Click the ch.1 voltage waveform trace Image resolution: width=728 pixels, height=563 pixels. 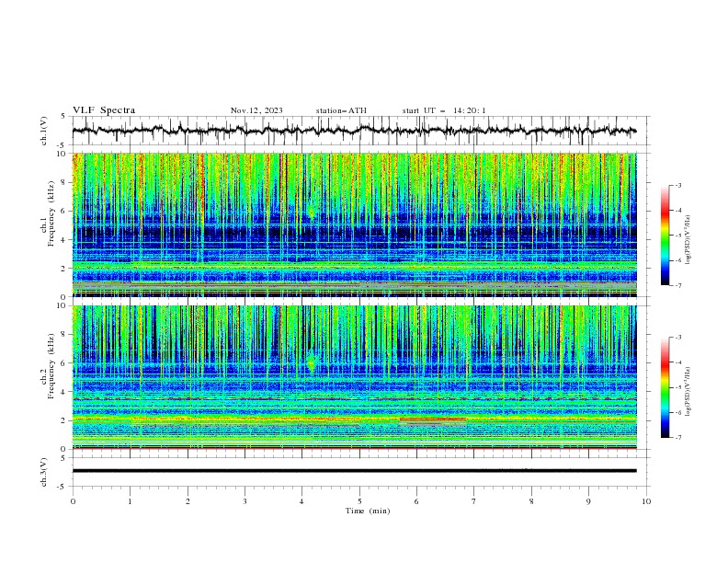(354, 131)
